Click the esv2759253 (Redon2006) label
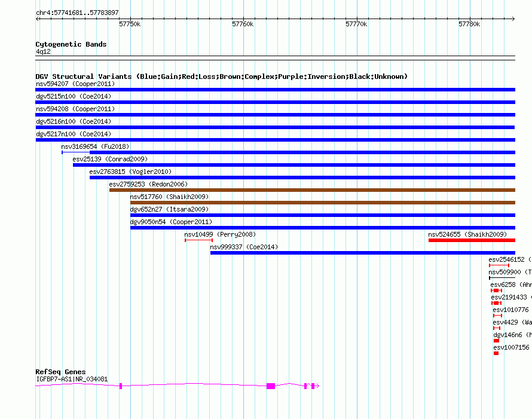The image size is (532, 419). point(148,184)
